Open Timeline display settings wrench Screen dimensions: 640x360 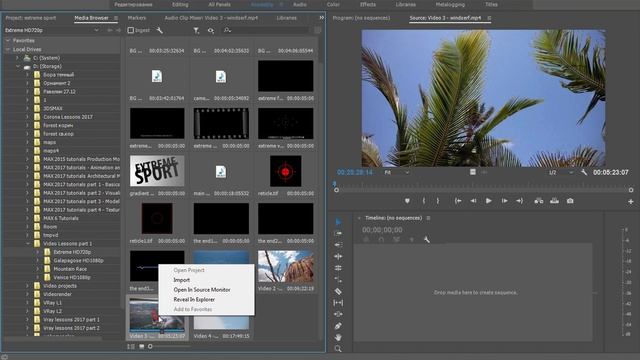point(427,240)
